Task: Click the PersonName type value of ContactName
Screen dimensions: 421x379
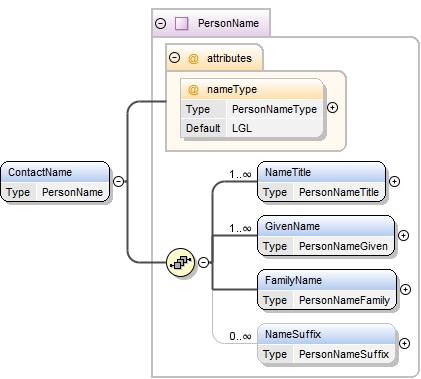Action: tap(72, 192)
